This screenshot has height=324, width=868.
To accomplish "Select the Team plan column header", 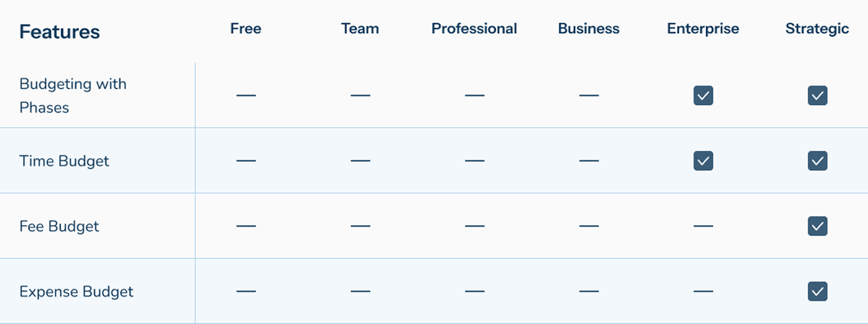I will pos(360,29).
